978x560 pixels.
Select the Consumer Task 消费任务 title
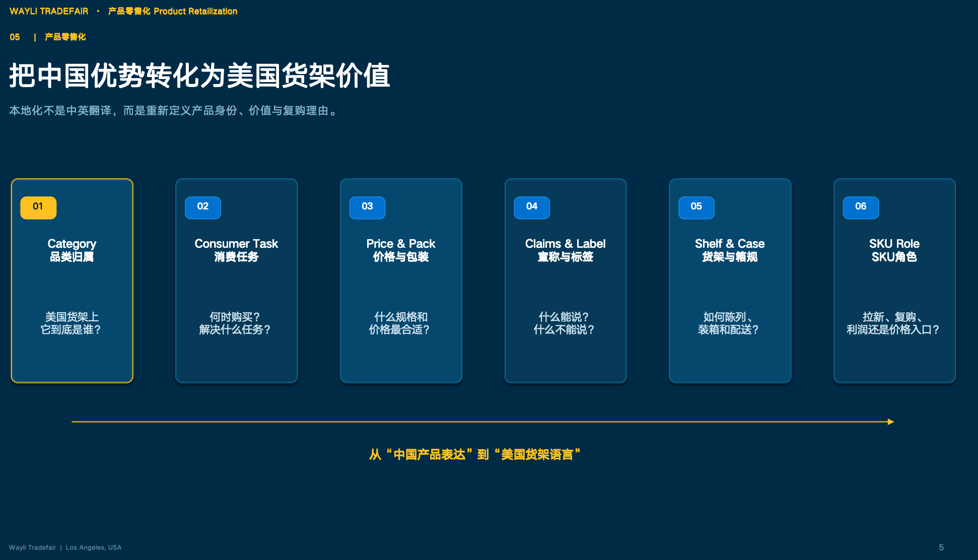click(236, 250)
